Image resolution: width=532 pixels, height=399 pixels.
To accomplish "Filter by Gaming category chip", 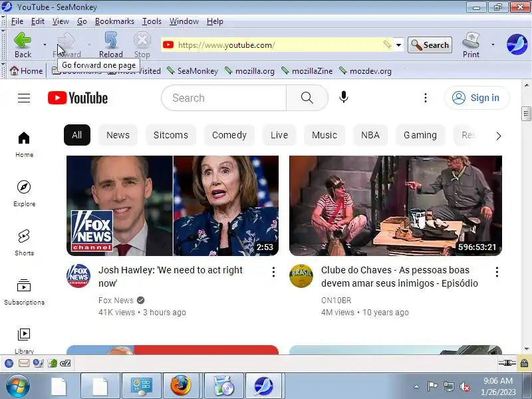I will click(420, 135).
